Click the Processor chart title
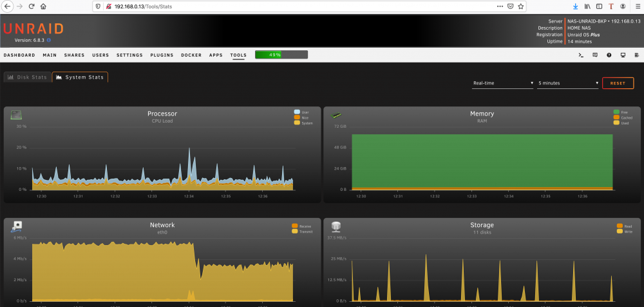Image resolution: width=644 pixels, height=307 pixels. click(x=162, y=114)
